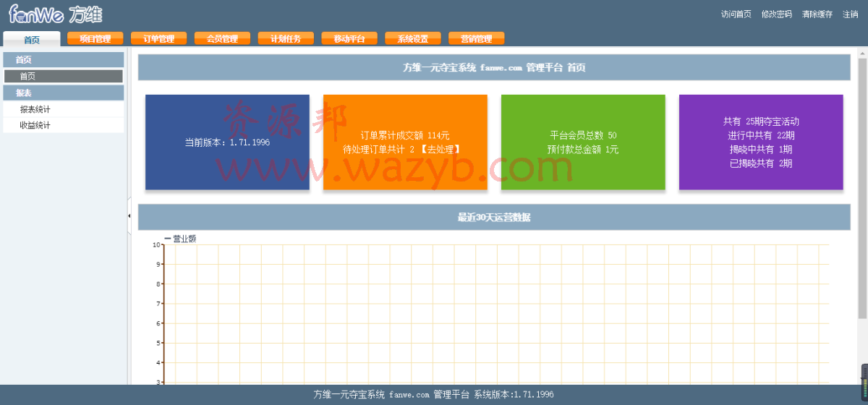Click the 管理平台 首页 title bar
This screenshot has width=868, height=405.
(x=494, y=67)
